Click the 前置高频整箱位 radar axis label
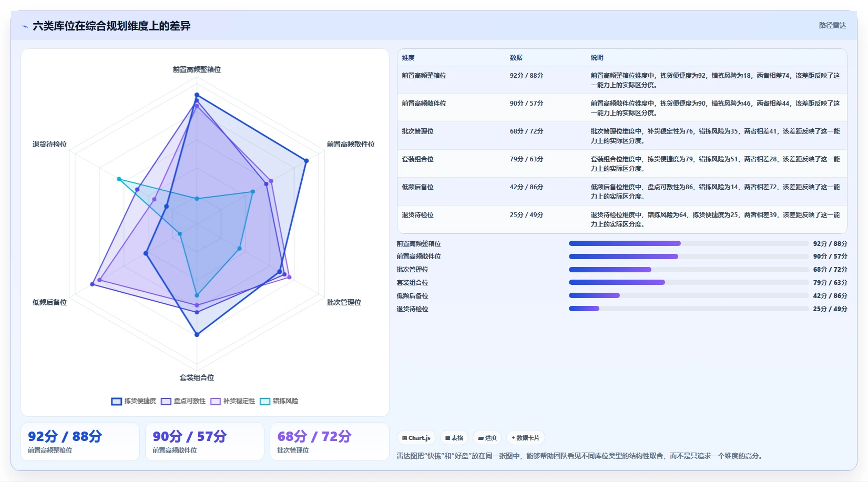 [x=197, y=69]
